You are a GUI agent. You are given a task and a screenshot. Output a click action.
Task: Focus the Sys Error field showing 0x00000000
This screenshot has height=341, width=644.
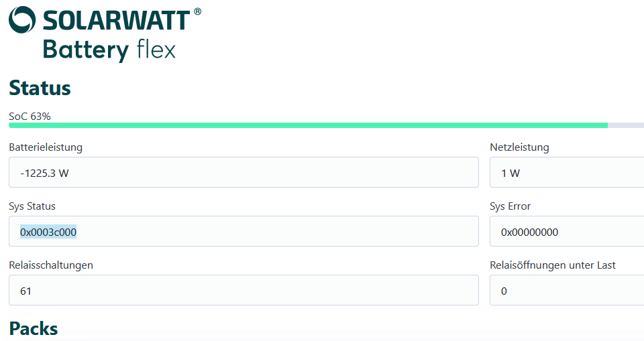567,232
